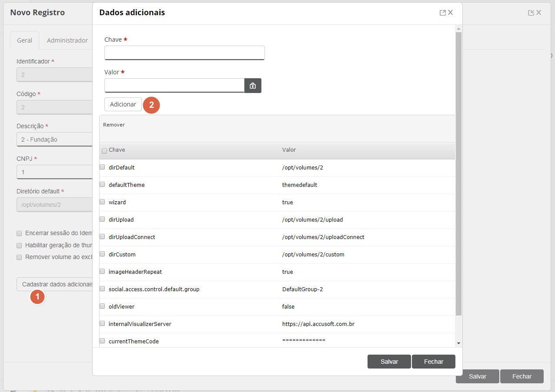The height and width of the screenshot is (392, 555).
Task: Click the Adicionar button
Action: point(123,104)
